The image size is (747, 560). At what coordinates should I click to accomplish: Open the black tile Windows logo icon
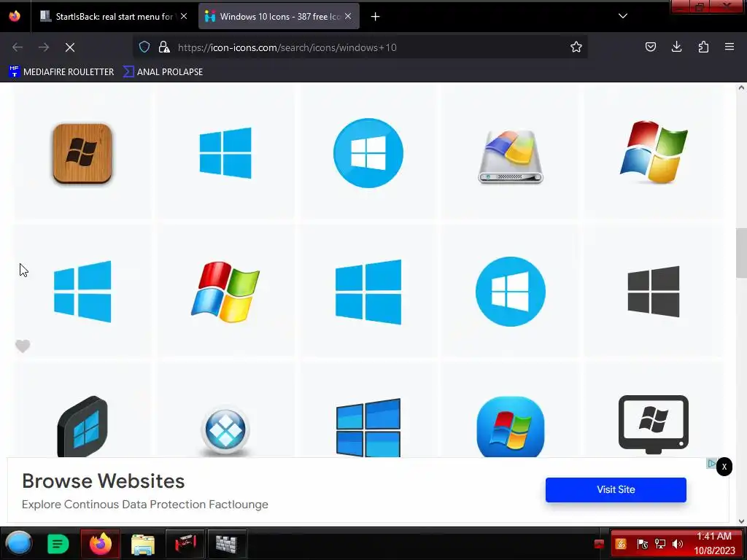click(x=82, y=427)
